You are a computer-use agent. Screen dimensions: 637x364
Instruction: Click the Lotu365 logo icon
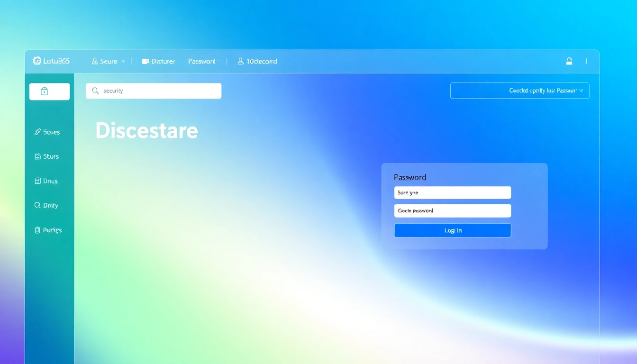(37, 61)
